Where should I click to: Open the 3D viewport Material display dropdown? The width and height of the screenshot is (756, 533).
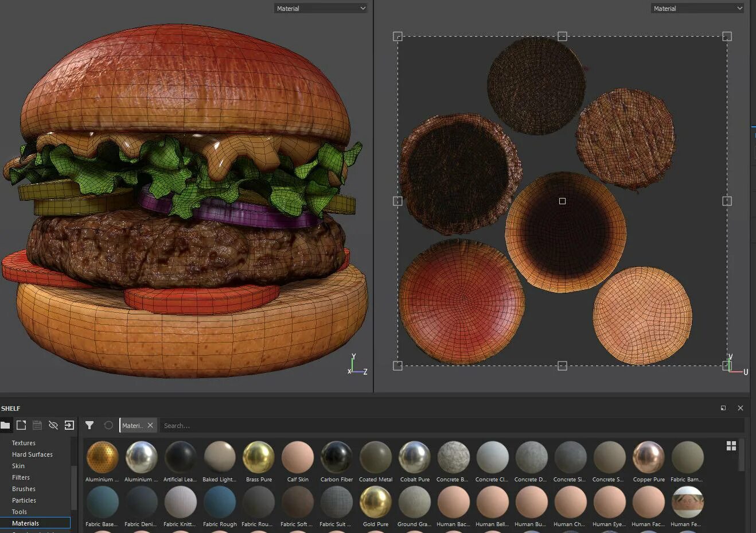tap(321, 8)
